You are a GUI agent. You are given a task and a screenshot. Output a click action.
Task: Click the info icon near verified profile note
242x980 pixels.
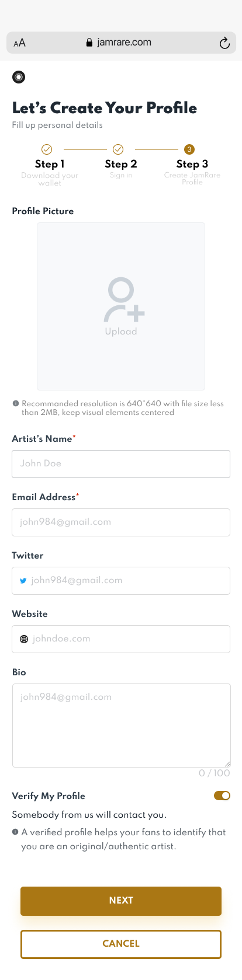click(x=15, y=832)
